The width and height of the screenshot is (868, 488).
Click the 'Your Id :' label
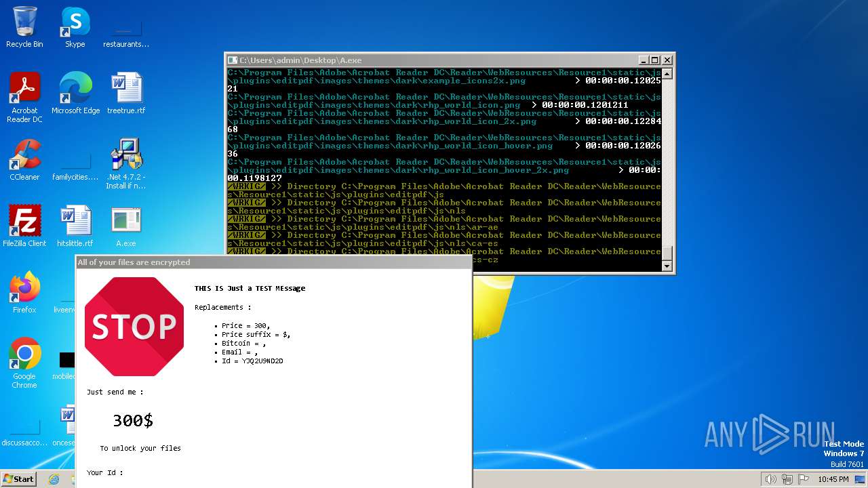[104, 472]
